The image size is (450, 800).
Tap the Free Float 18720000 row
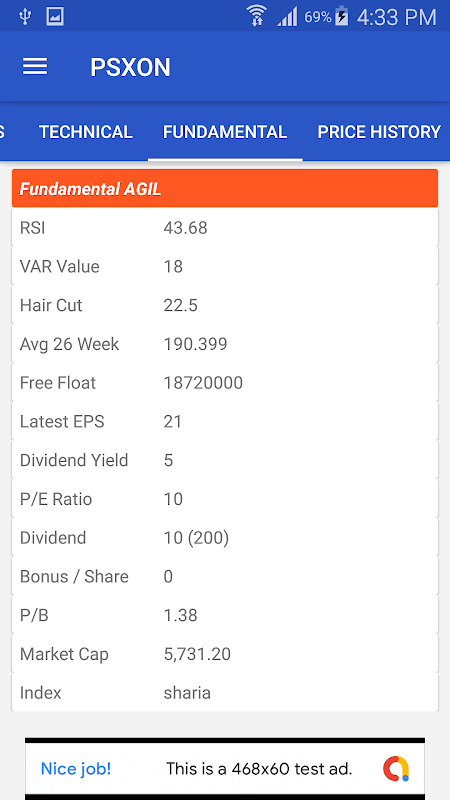click(x=225, y=383)
